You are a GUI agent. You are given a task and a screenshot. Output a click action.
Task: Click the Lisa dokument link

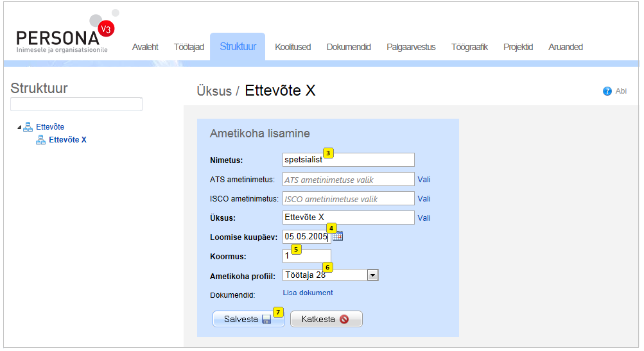308,293
